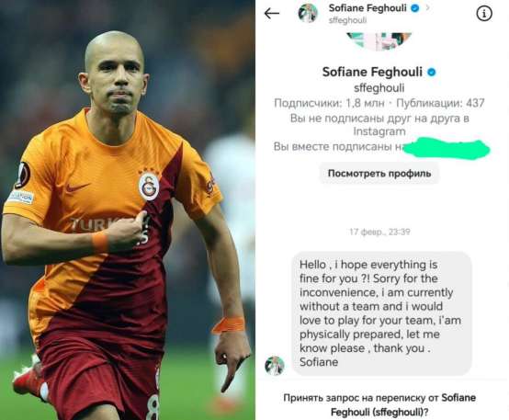509x420 pixels.
Task: Click the verified badge beside large name
Action: [x=432, y=72]
